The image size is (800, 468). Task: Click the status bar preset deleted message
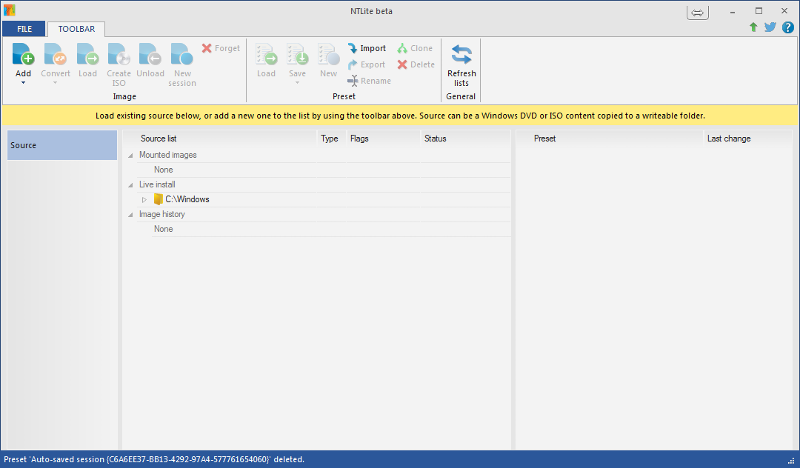click(154, 459)
